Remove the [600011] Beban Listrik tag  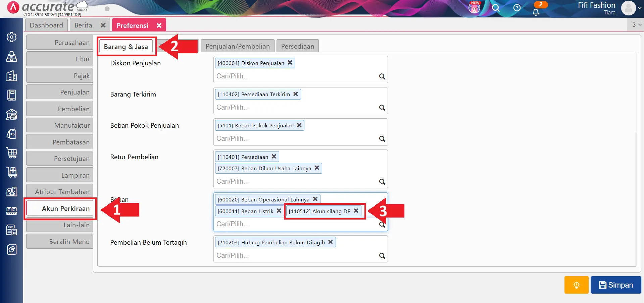click(x=279, y=211)
